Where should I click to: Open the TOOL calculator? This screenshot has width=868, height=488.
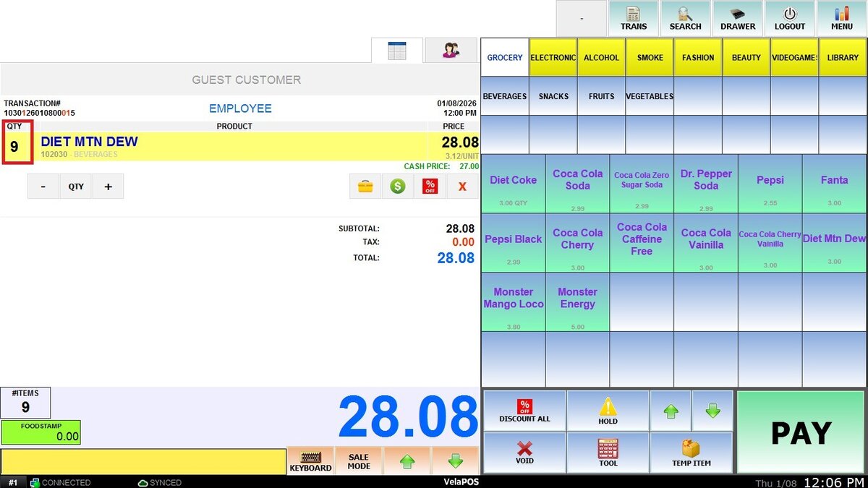(608, 453)
